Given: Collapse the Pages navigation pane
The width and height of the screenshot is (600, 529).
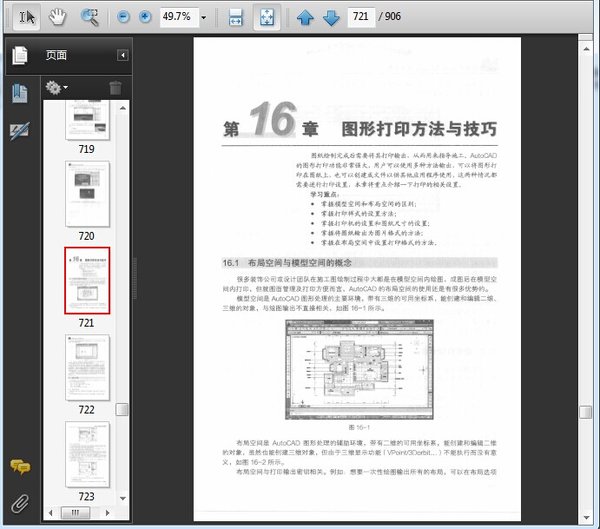Looking at the screenshot, I should pyautogui.click(x=123, y=55).
